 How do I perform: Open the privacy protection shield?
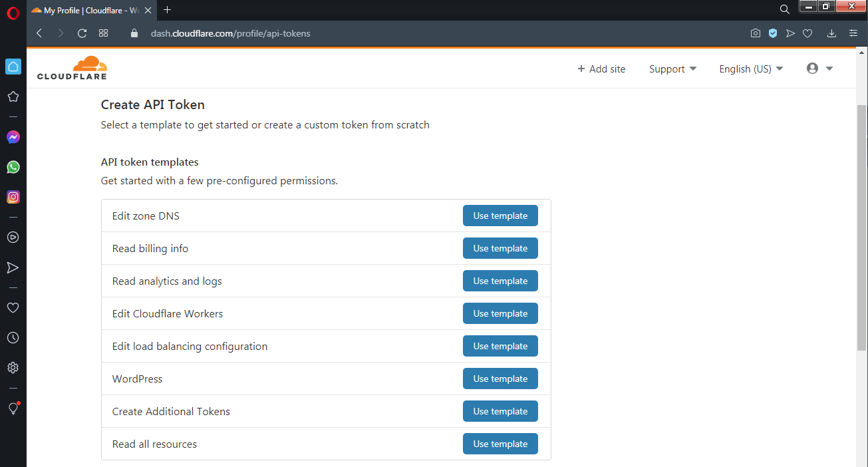pyautogui.click(x=773, y=33)
